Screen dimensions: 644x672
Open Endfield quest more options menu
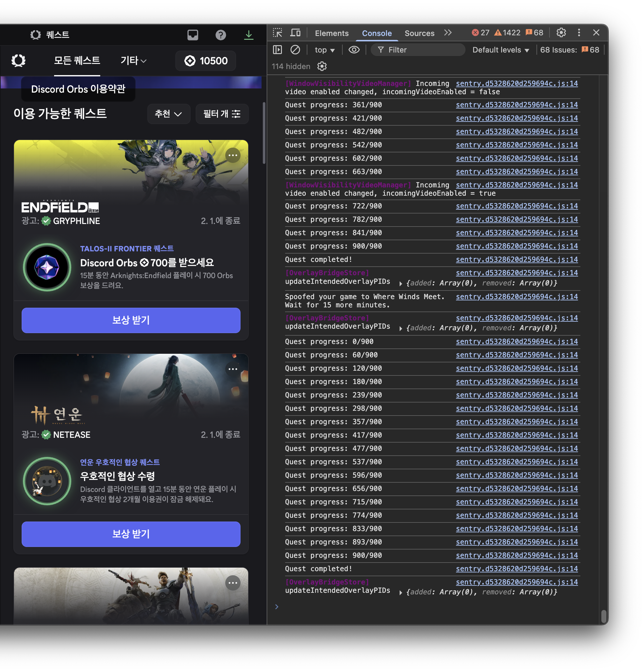(233, 155)
